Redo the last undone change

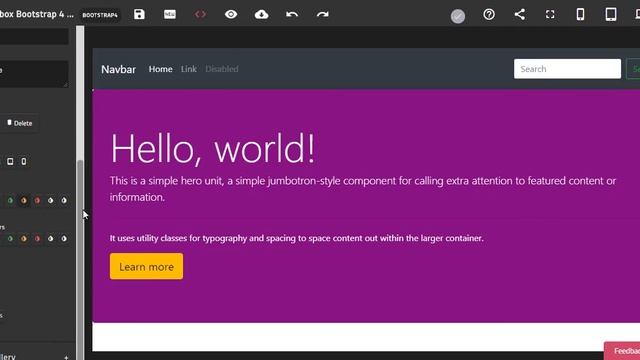pyautogui.click(x=323, y=14)
